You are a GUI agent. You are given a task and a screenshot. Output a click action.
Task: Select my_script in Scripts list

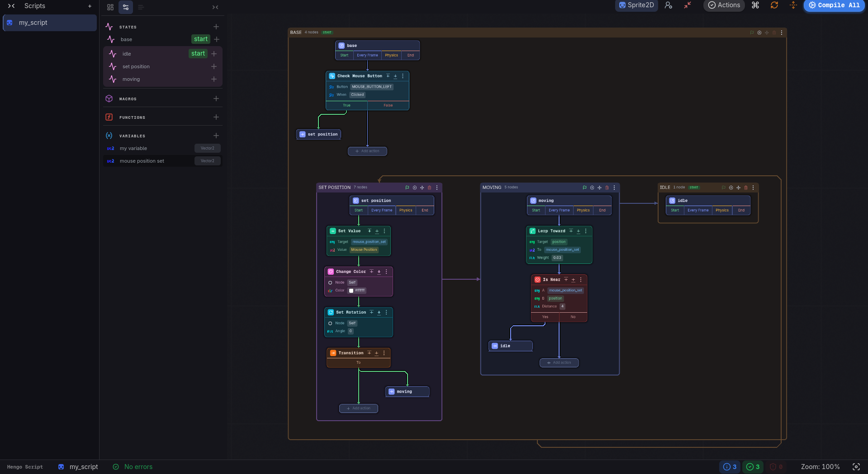tap(50, 23)
